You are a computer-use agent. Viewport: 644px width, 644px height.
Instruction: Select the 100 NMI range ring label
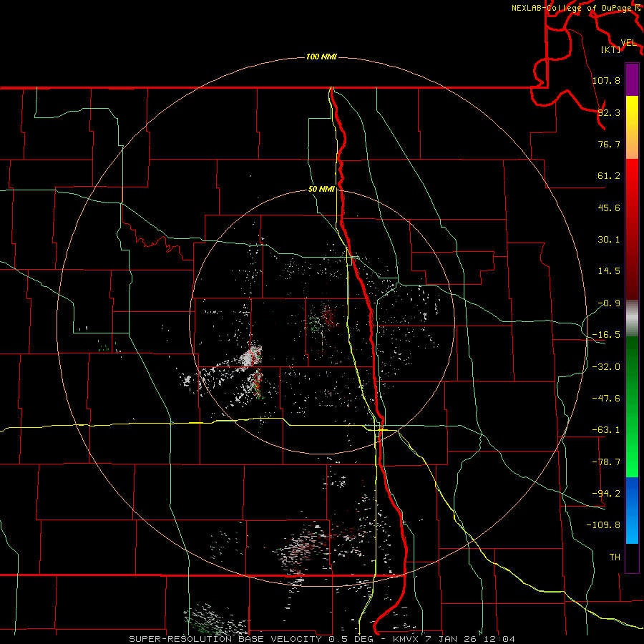321,57
